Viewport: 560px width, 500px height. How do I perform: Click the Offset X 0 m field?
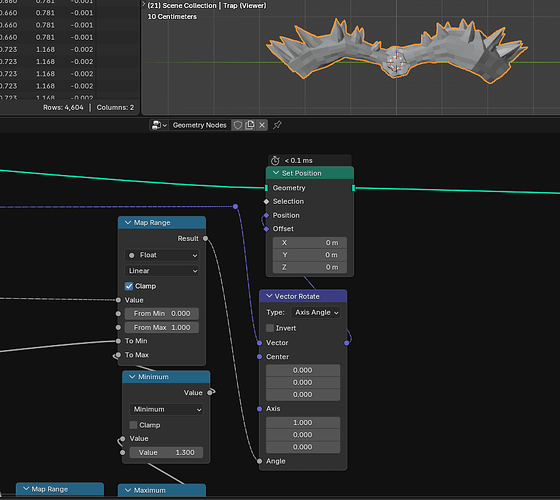pyautogui.click(x=310, y=243)
